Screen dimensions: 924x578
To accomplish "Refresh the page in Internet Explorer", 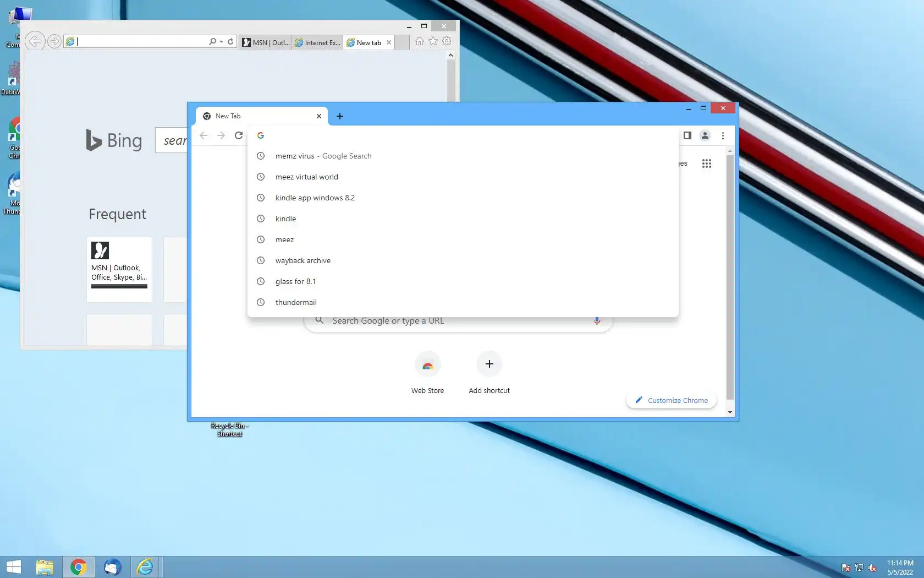I will click(230, 41).
